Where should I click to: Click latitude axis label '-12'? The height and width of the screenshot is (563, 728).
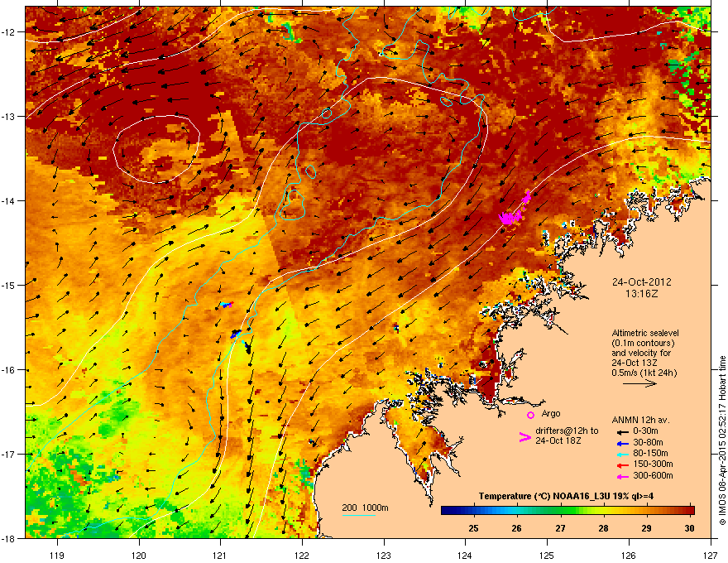[x=8, y=31]
